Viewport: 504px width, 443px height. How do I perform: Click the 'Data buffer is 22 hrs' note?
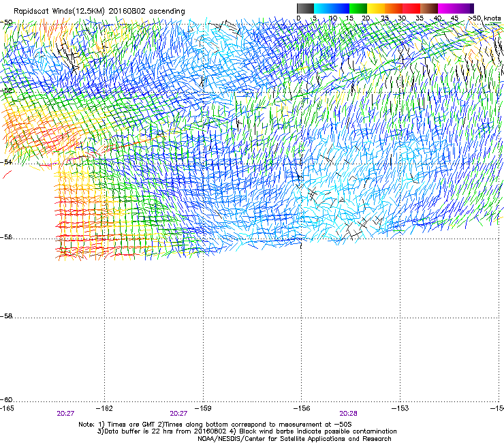point(247,431)
